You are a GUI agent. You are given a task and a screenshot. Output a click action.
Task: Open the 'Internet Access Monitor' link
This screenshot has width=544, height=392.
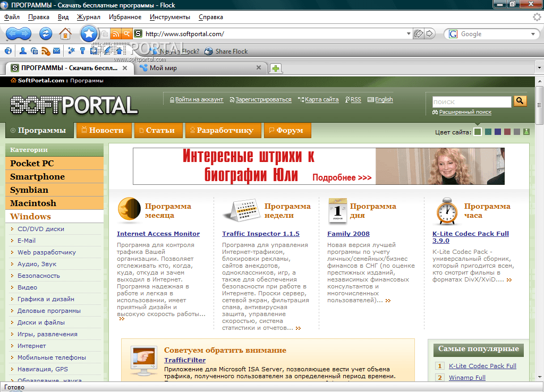[x=158, y=234]
